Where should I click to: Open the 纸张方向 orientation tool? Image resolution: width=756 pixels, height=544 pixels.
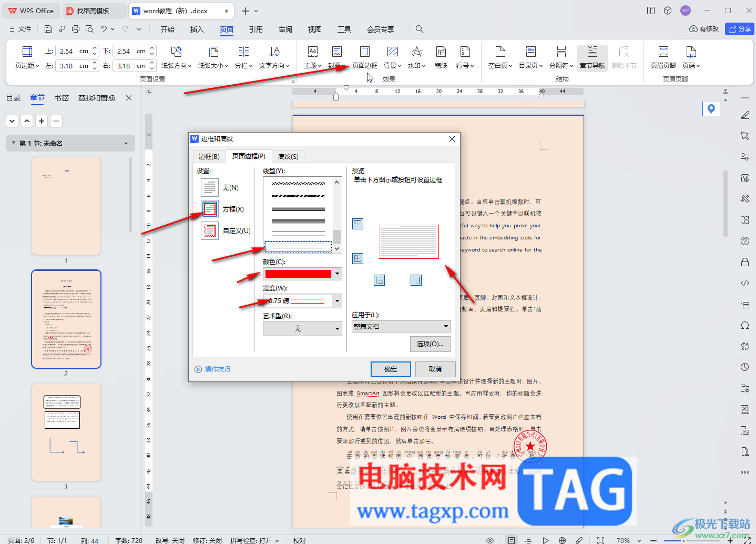pos(176,57)
